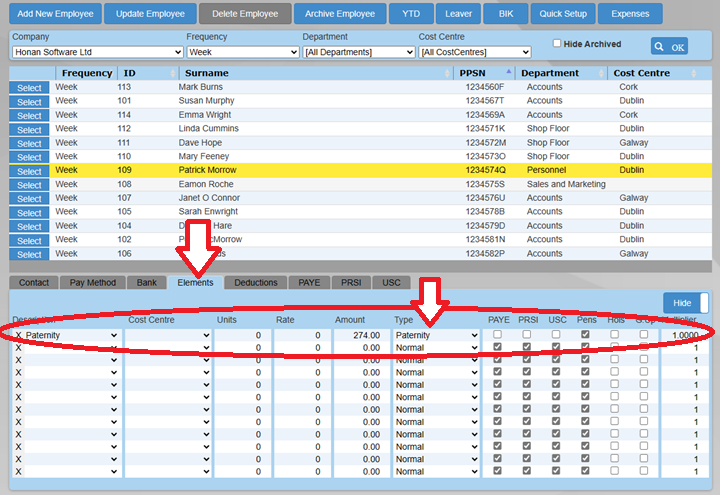This screenshot has width=720, height=495.
Task: Uncheck Pens checkbox on Paternity row
Action: tap(586, 335)
